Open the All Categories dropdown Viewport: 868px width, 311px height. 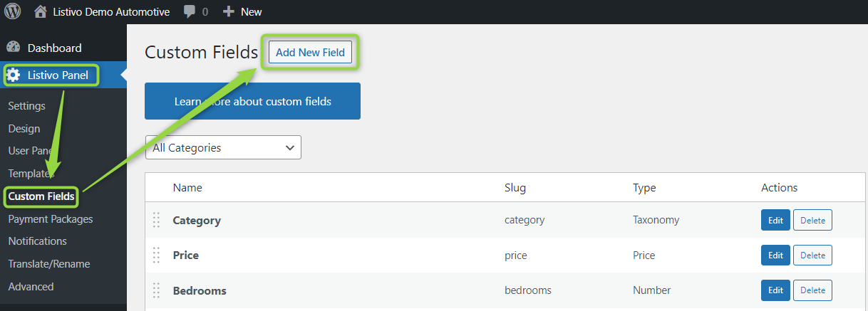tap(223, 148)
